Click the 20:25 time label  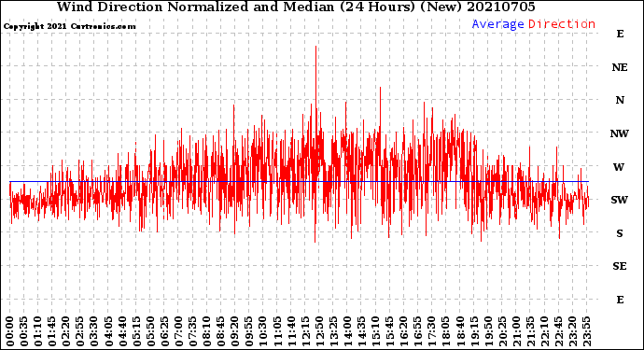click(502, 331)
